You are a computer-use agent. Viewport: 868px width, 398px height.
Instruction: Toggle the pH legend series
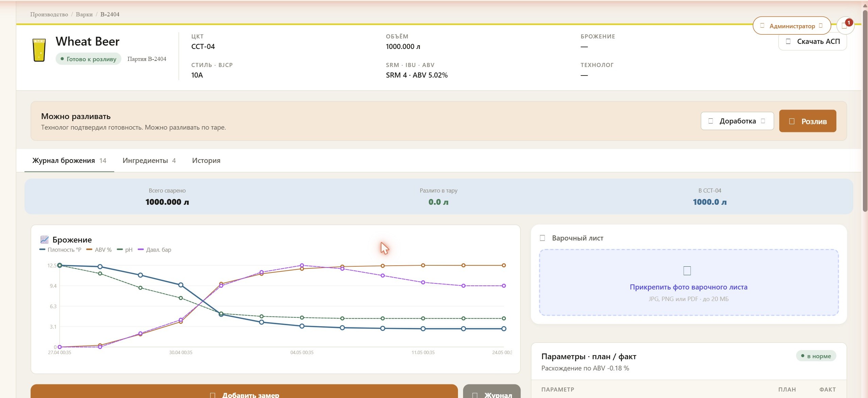125,250
